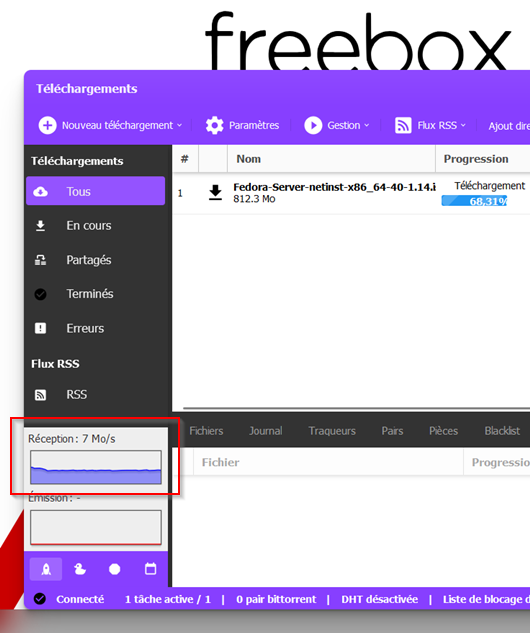Screen dimensions: 530x633
Task: Expand the Flux RSS dropdown chevron
Action: (463, 126)
